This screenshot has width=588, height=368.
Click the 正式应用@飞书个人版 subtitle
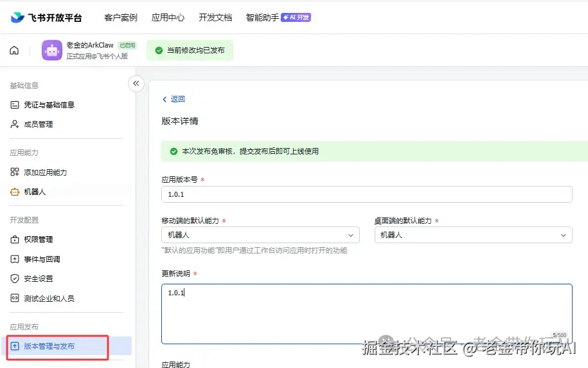[97, 57]
